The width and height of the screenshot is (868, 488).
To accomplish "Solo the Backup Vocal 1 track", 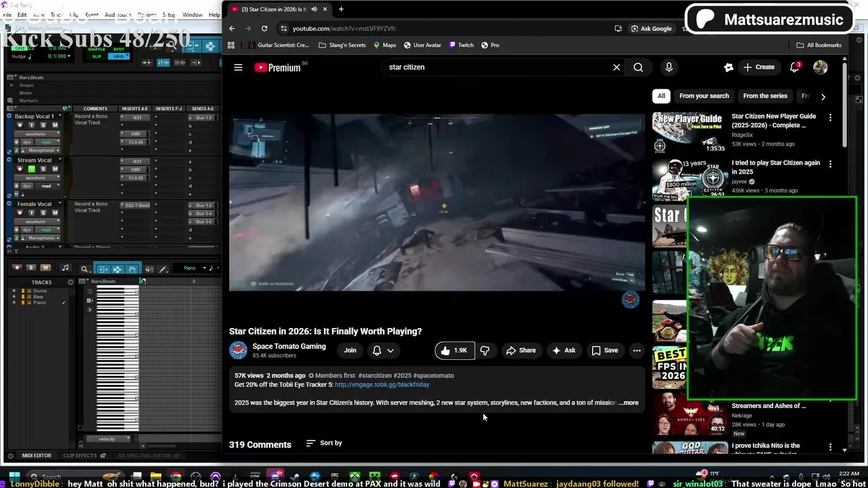I will pyautogui.click(x=43, y=125).
